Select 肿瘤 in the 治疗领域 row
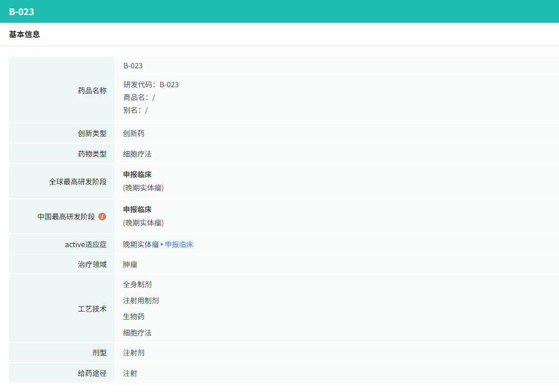The height and width of the screenshot is (392, 559). pyautogui.click(x=130, y=264)
